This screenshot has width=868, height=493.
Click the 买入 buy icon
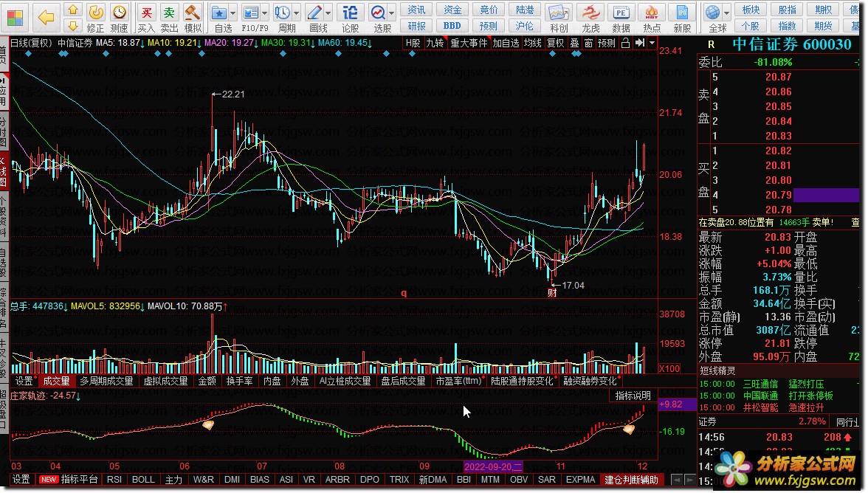[146, 18]
